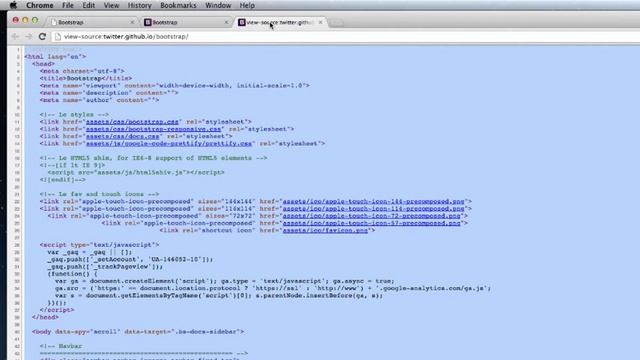Open the assets/ico/favicon.png link

tap(325, 231)
